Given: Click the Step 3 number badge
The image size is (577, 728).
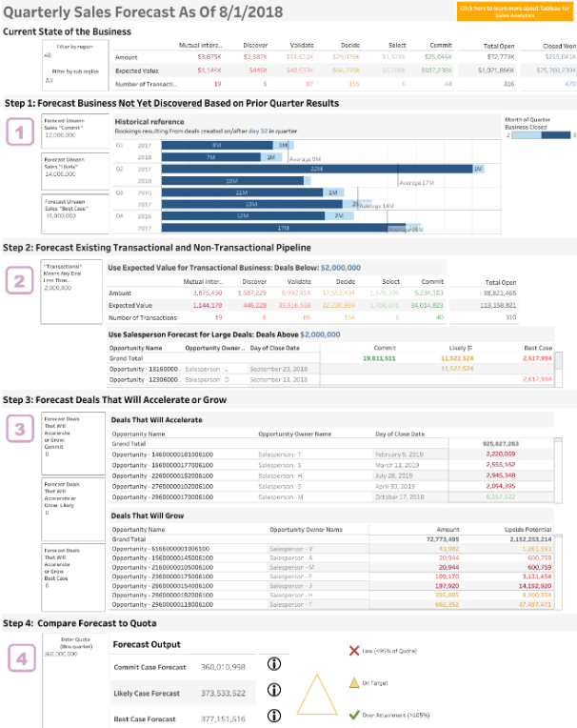Looking at the screenshot, I should (20, 428).
